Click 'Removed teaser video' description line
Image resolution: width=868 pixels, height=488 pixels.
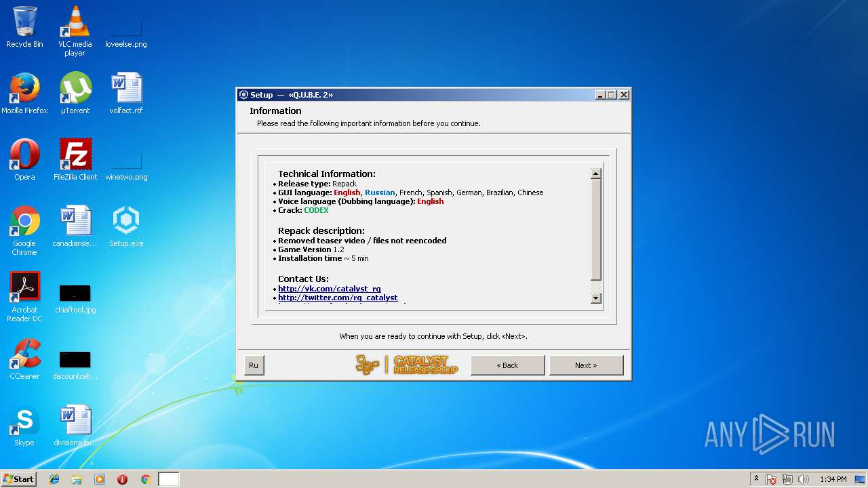point(362,241)
